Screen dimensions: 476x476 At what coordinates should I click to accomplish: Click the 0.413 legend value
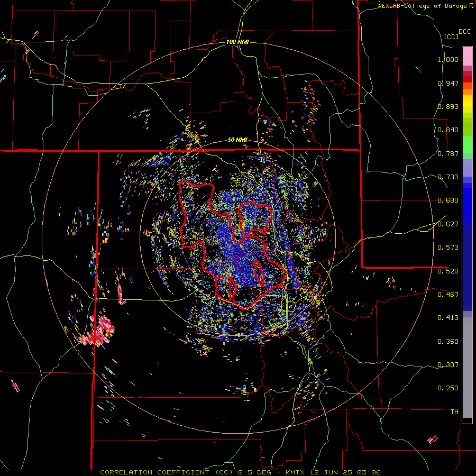coord(448,318)
